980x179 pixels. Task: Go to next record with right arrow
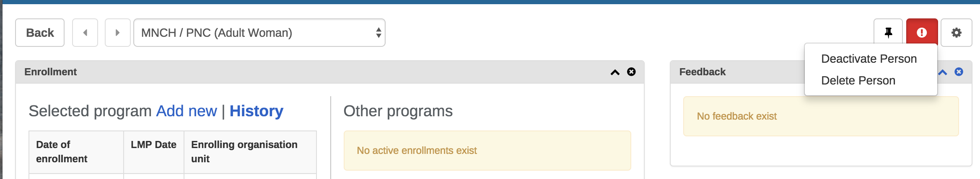tap(118, 33)
